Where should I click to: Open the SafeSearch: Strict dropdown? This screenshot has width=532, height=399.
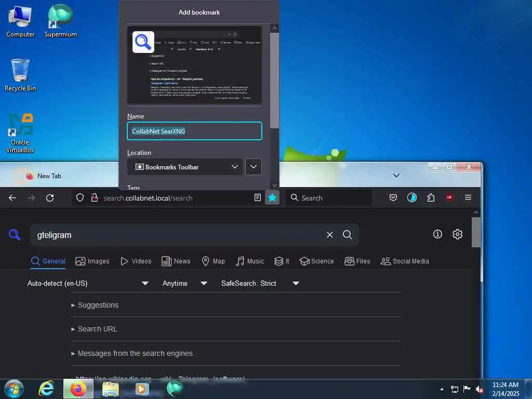[x=260, y=283]
